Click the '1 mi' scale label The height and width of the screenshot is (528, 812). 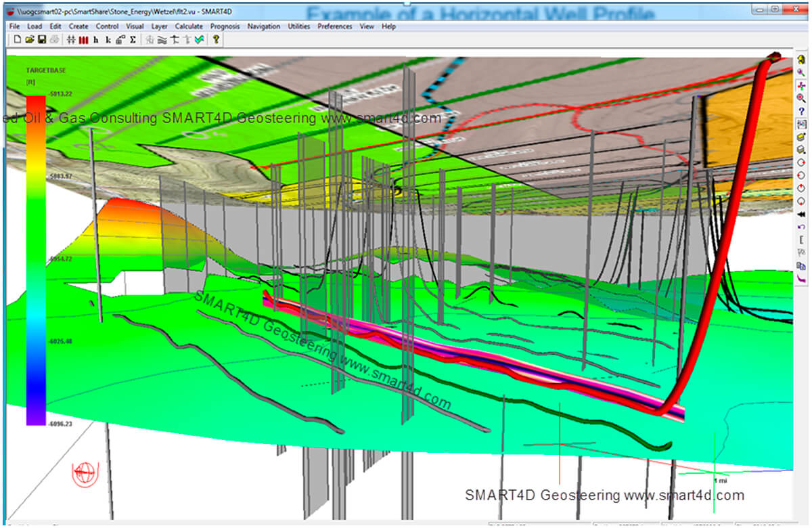(x=719, y=480)
